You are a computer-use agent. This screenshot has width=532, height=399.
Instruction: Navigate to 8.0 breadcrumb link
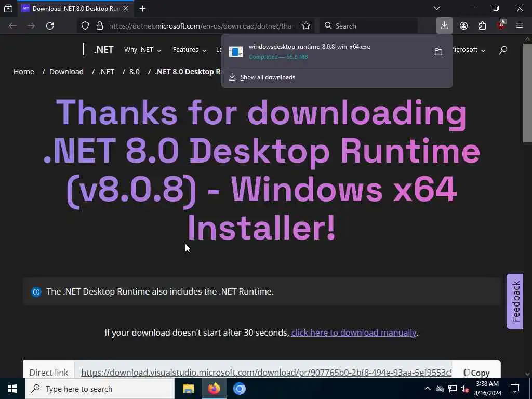135,72
